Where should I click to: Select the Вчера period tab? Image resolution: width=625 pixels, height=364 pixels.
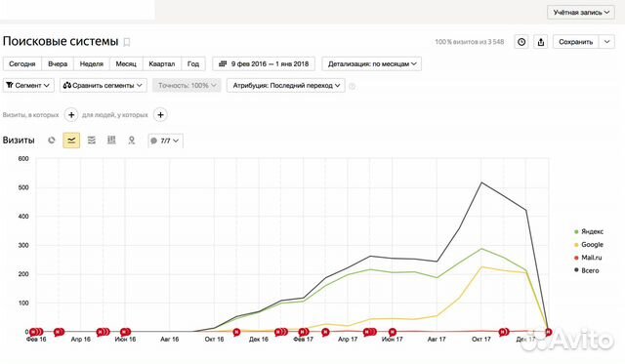click(58, 63)
